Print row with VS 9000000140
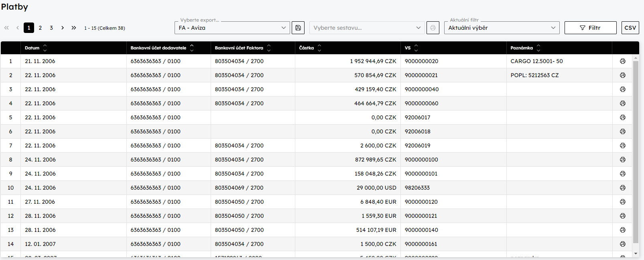The image size is (644, 260). pyautogui.click(x=622, y=230)
